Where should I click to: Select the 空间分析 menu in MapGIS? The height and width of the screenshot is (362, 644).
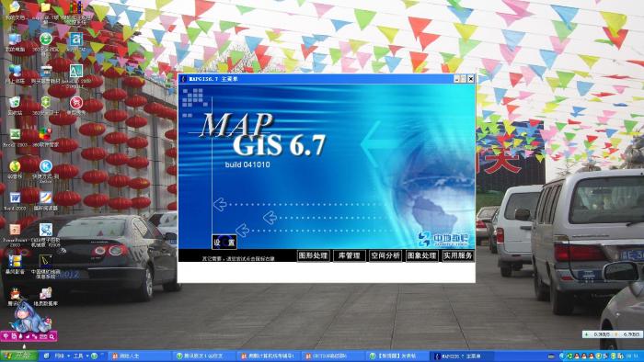(385, 255)
